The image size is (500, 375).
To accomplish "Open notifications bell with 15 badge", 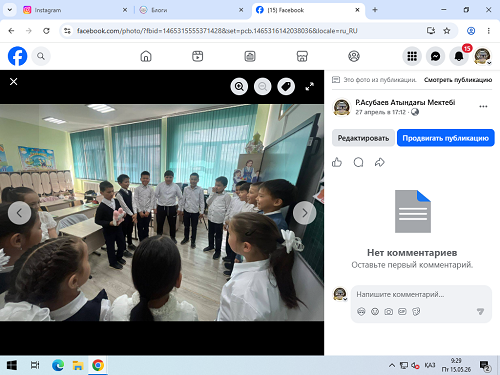I will tap(459, 56).
